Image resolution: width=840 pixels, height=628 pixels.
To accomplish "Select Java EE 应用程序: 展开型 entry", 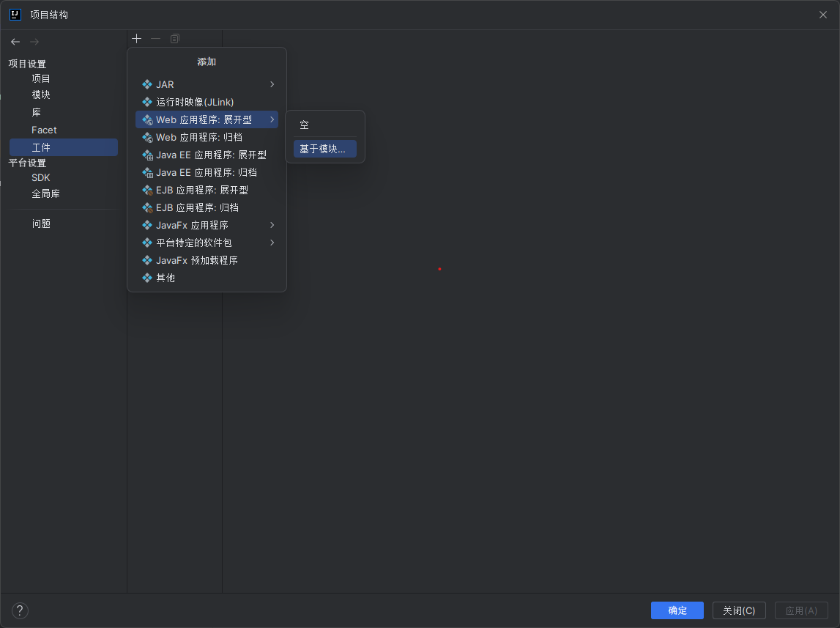I will (207, 155).
